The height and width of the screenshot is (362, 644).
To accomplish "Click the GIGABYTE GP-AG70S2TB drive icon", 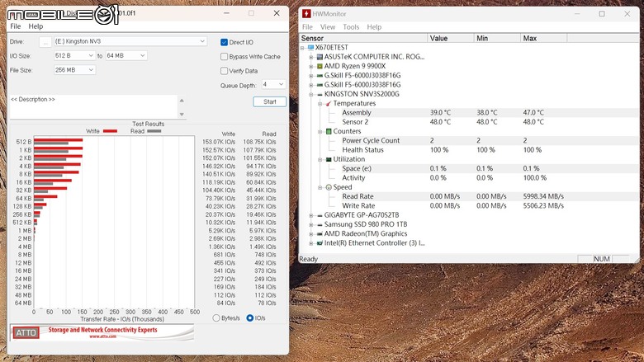I will coord(320,215).
